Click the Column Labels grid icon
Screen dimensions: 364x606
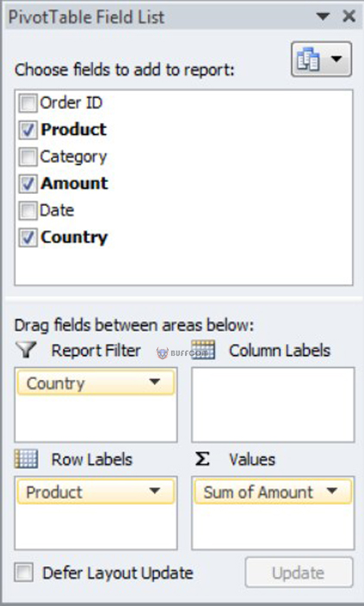(203, 350)
